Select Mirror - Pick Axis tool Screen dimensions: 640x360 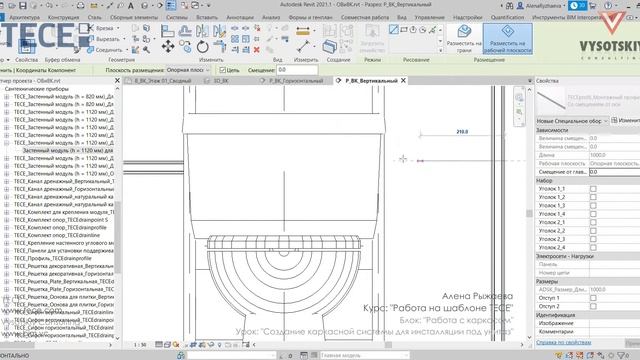coord(202,31)
